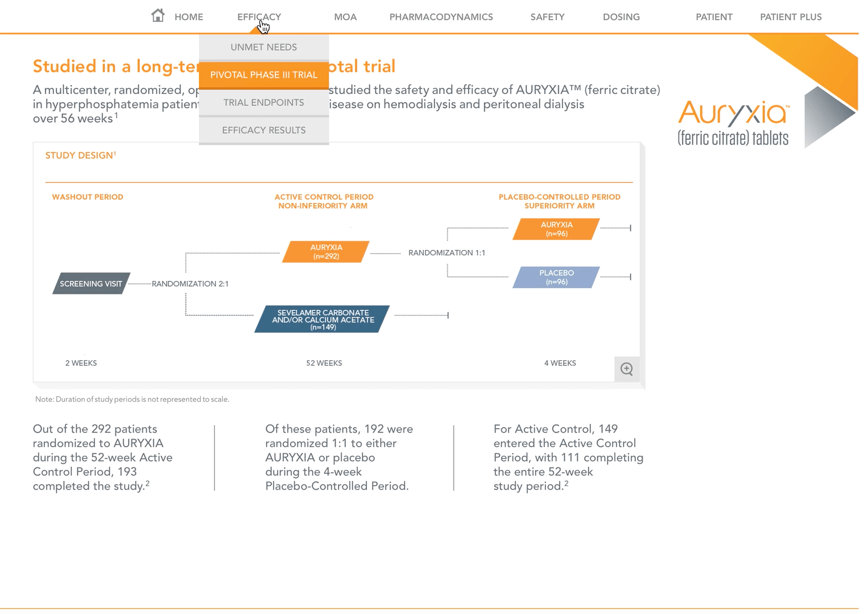Open the PATIENT PLUS section

pos(791,17)
